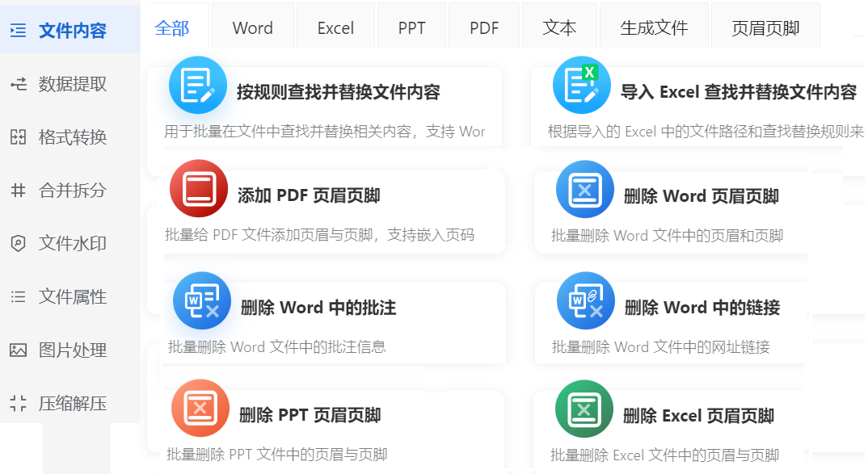Switch to the PDF tab

[482, 27]
